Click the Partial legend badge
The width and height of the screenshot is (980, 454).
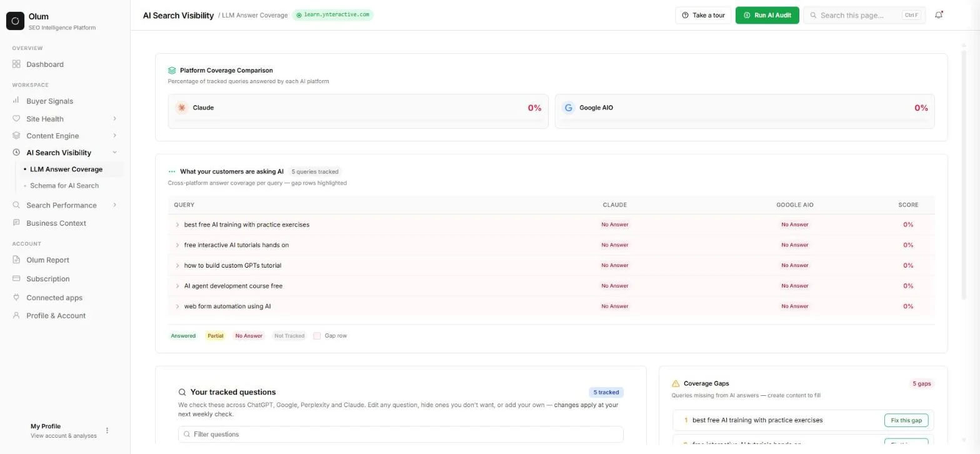point(216,336)
